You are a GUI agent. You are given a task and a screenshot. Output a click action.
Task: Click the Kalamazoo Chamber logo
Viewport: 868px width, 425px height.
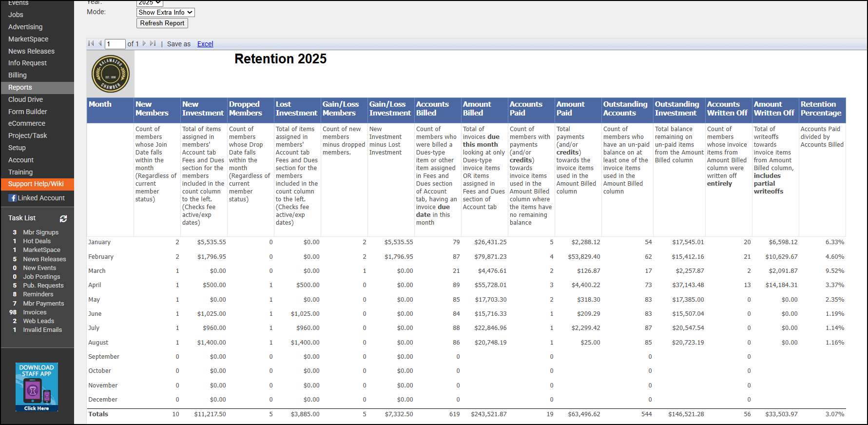click(111, 74)
